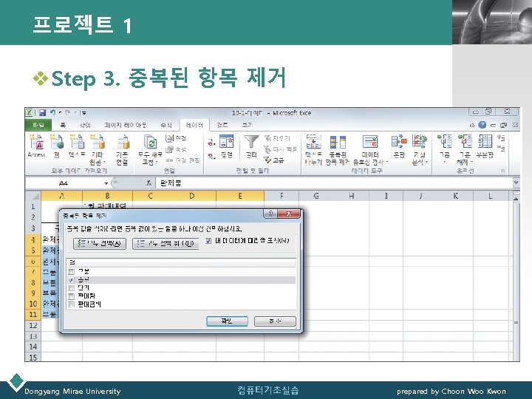
Task: Switch to the 삽입 (Insert) tab
Action: tap(85, 125)
